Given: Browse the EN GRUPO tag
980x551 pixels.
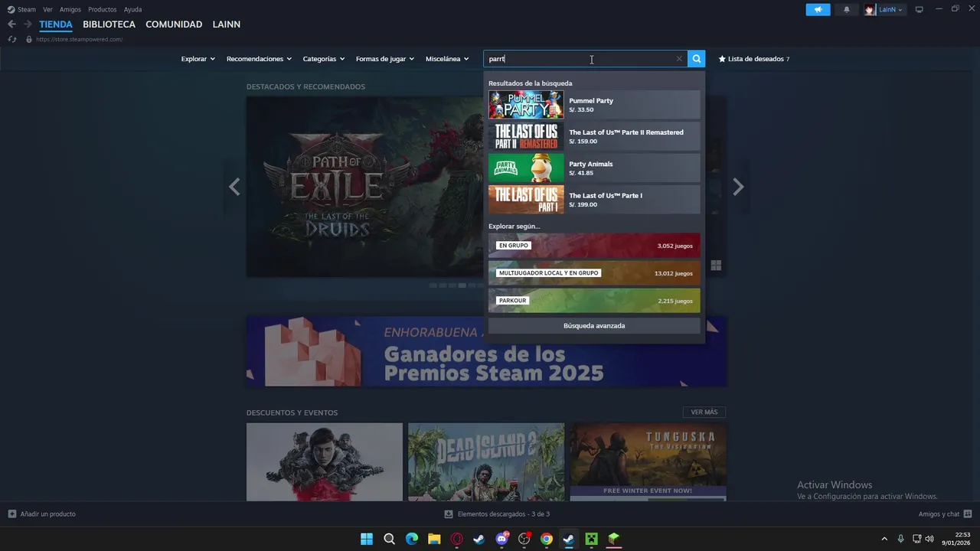Looking at the screenshot, I should (x=594, y=246).
